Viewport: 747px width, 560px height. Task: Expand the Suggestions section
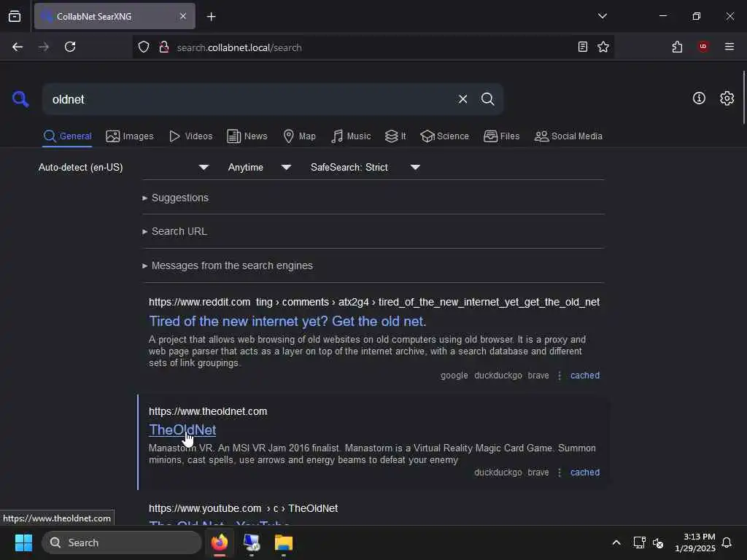click(175, 198)
